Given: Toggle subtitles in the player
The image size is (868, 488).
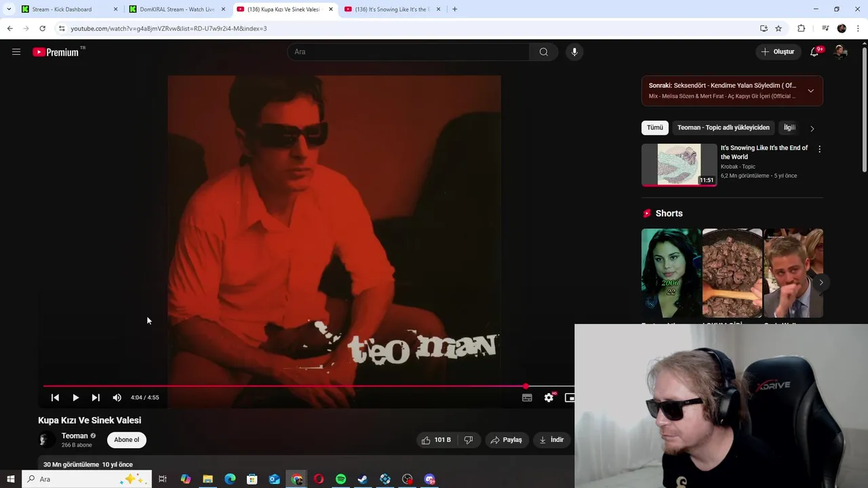Looking at the screenshot, I should [x=527, y=398].
